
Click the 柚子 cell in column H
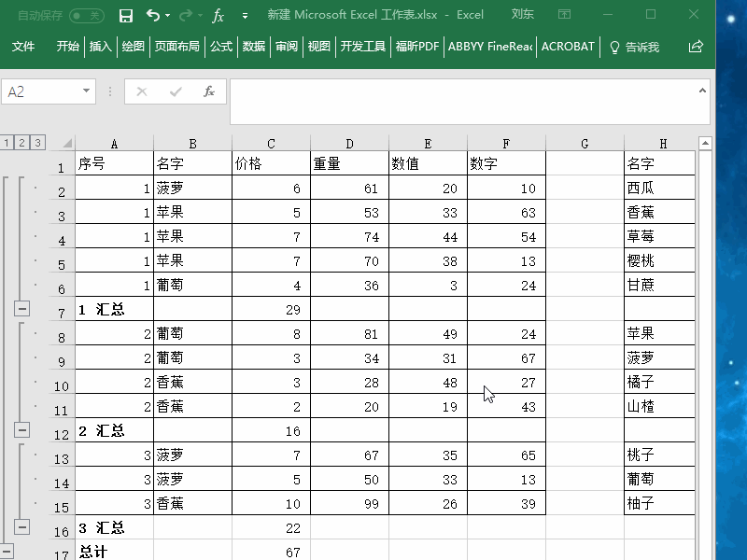pyautogui.click(x=659, y=503)
